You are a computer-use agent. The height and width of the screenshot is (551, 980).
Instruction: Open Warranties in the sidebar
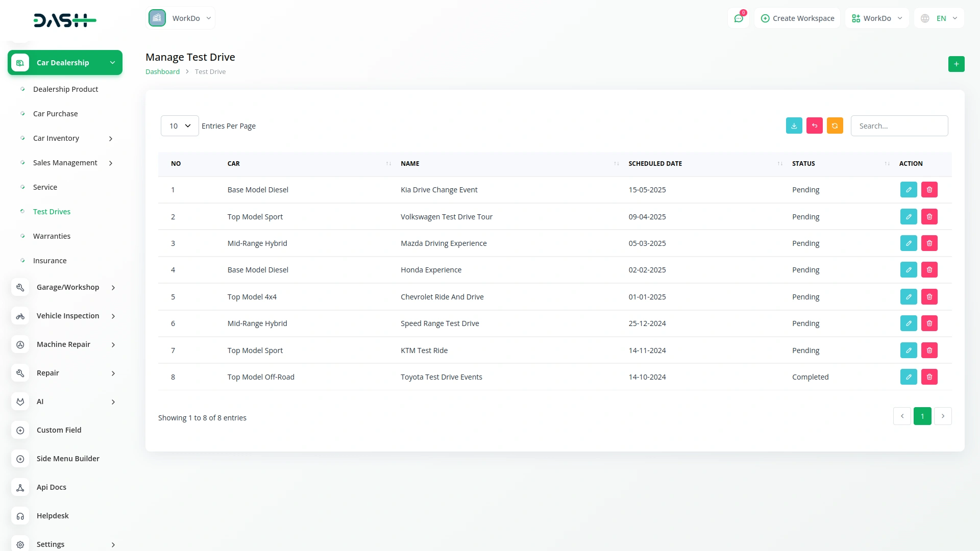[x=52, y=236]
